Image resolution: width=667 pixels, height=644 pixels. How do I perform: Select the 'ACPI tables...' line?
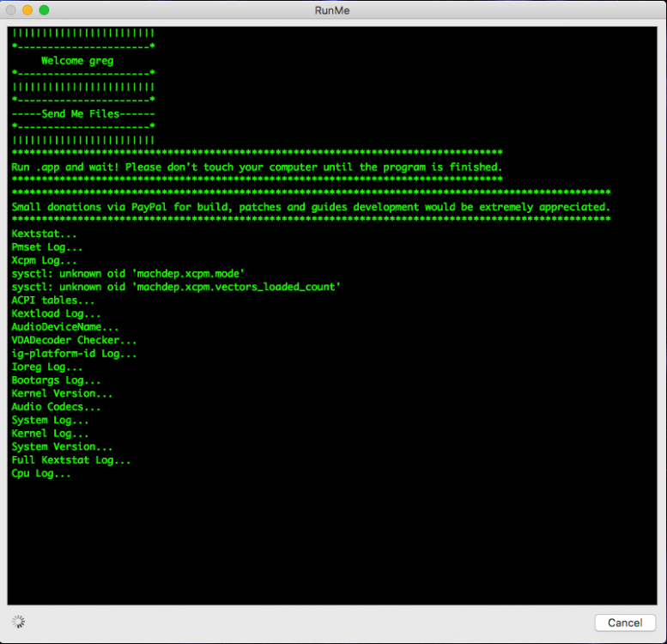(53, 301)
